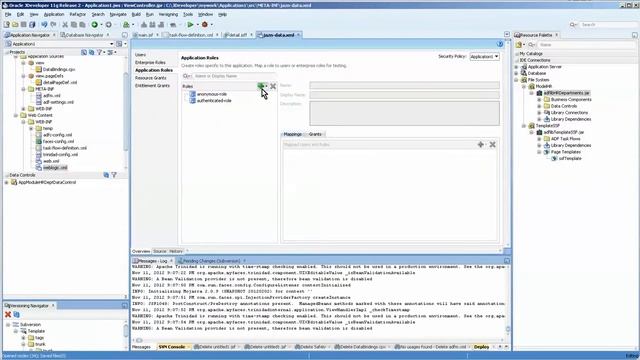Open the Refactor menu

pos(78,14)
